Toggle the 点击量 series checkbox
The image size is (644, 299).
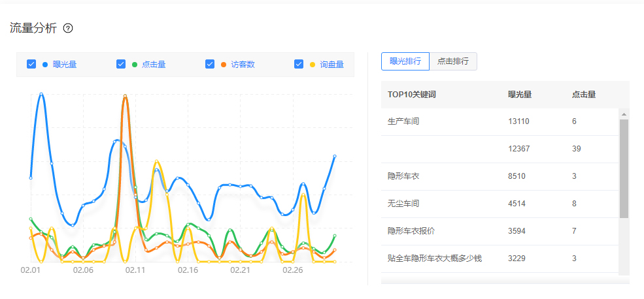(121, 64)
